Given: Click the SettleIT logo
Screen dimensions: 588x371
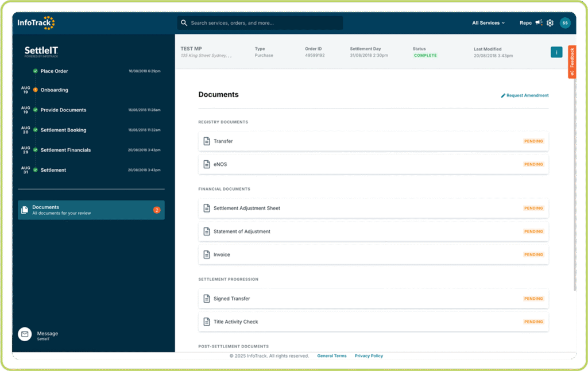Looking at the screenshot, I should (41, 51).
